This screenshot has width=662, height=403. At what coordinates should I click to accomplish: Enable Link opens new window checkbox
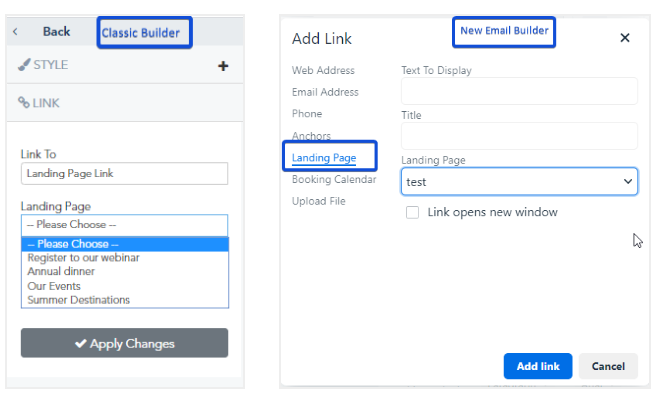tap(412, 212)
